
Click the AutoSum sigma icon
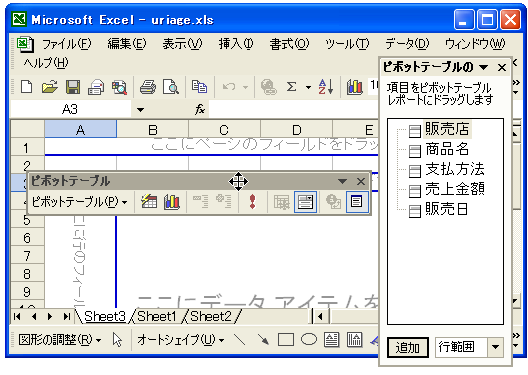292,87
